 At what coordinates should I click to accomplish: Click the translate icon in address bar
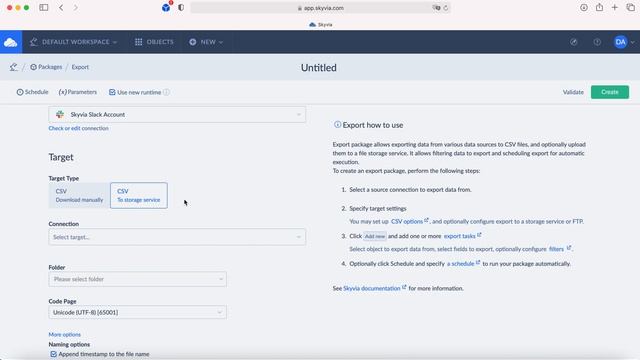pos(436,8)
